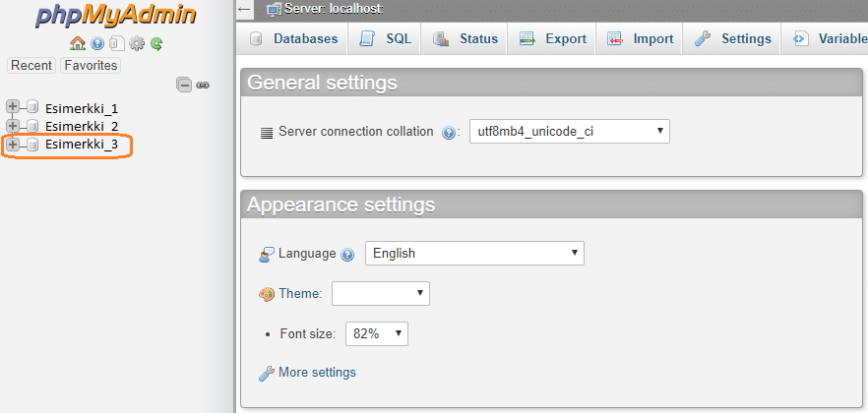This screenshot has width=868, height=413.
Task: Switch to the SQL tab
Action: click(x=385, y=39)
